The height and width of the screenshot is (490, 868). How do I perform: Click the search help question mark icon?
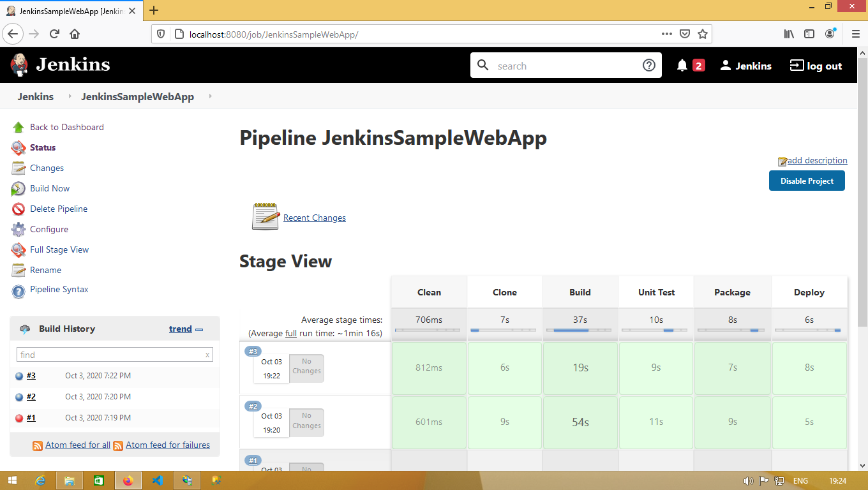[649, 65]
